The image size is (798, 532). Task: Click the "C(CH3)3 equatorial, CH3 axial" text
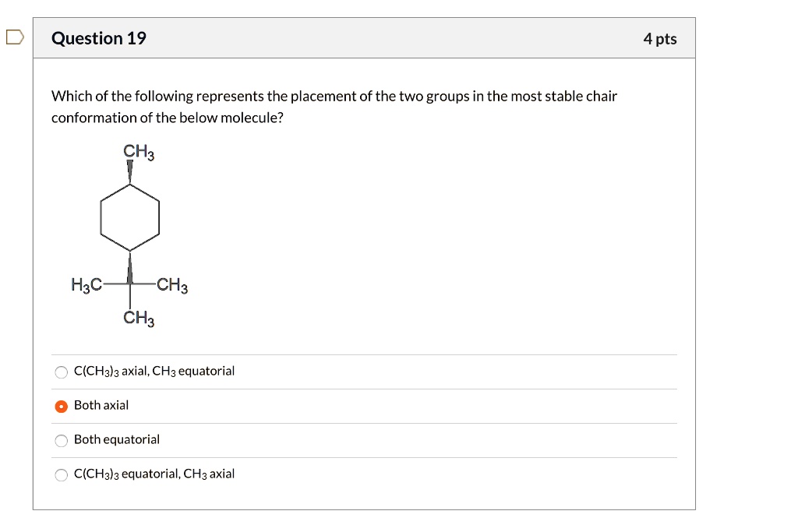154,474
